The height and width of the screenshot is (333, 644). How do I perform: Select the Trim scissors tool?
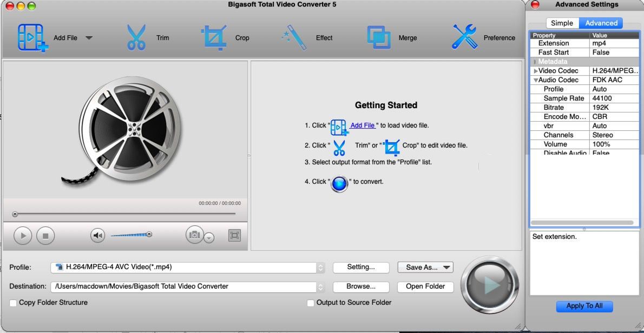(136, 37)
